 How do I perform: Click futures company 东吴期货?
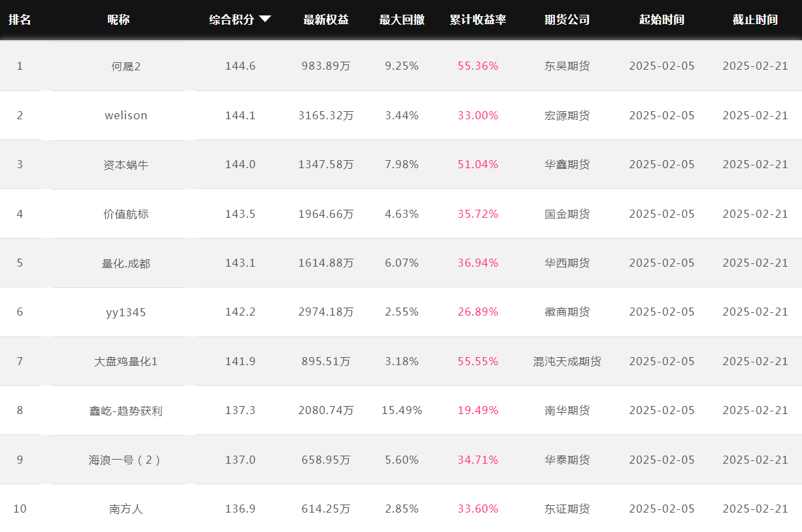[567, 66]
